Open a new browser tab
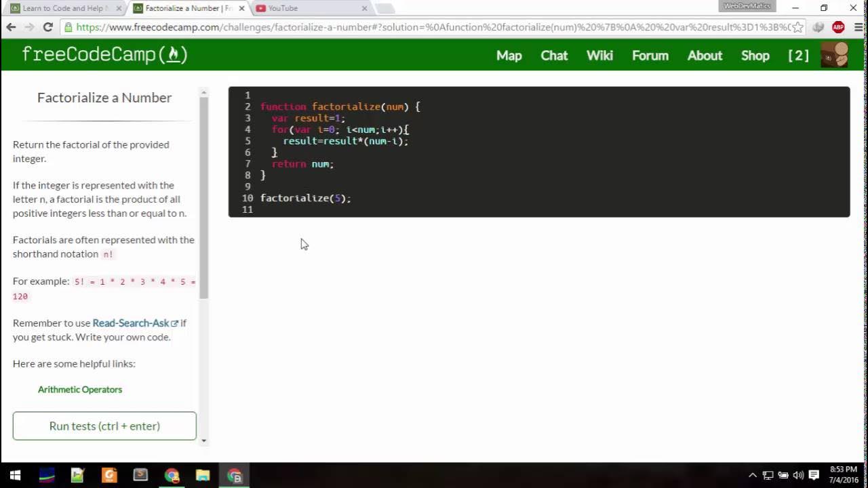Viewport: 868px width, 488px height. point(384,8)
